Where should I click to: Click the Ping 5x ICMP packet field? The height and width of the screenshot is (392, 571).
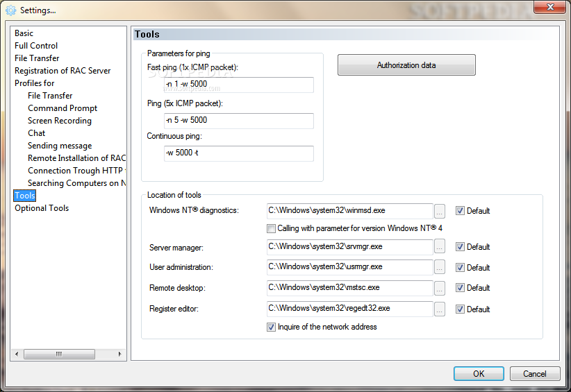click(x=238, y=120)
